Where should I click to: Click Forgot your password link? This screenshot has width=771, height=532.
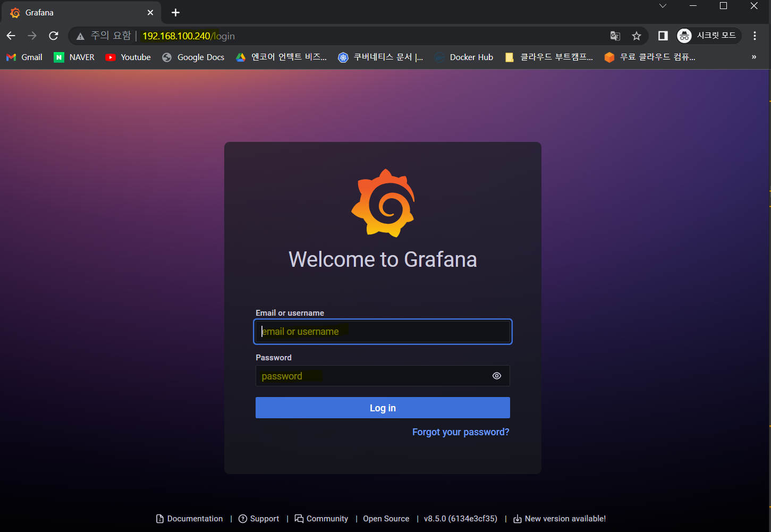tap(461, 432)
